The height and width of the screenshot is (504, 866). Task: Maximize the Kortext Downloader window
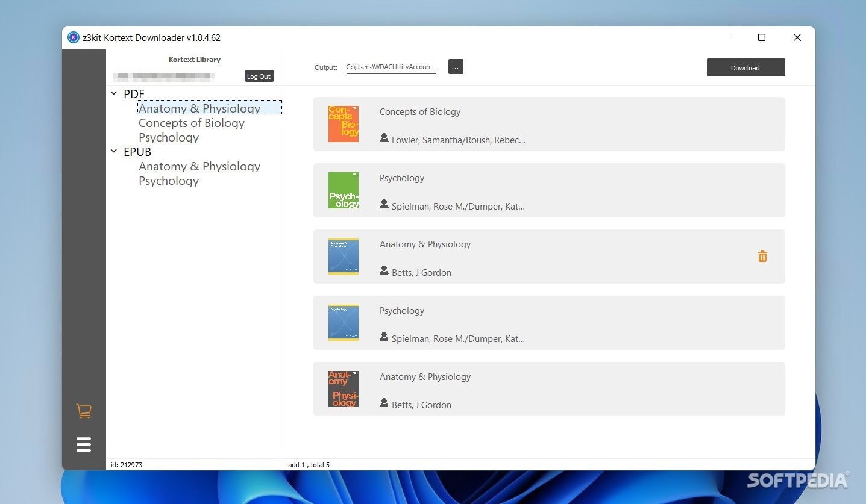(762, 37)
